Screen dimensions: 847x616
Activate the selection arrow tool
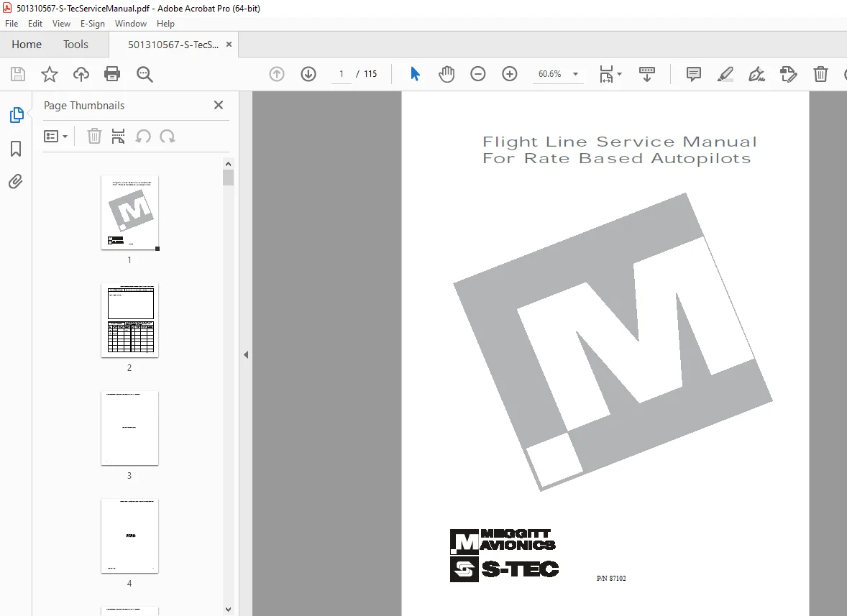click(x=415, y=74)
